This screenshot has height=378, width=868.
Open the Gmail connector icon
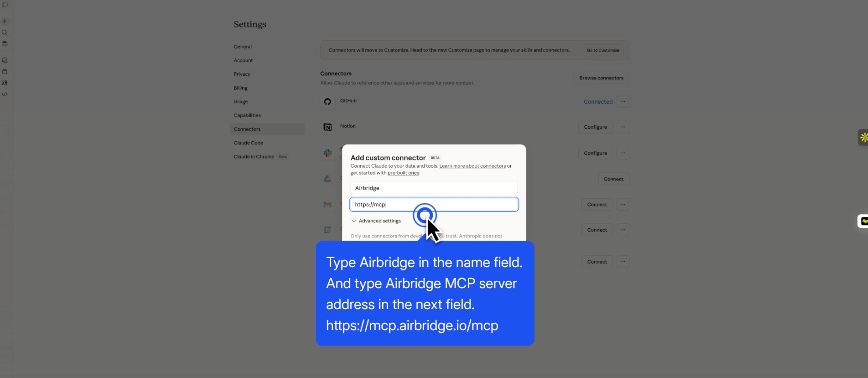[327, 204]
